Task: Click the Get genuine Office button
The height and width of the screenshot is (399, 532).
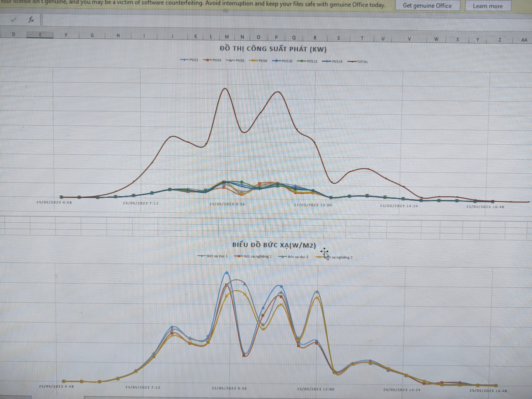Action: click(427, 6)
